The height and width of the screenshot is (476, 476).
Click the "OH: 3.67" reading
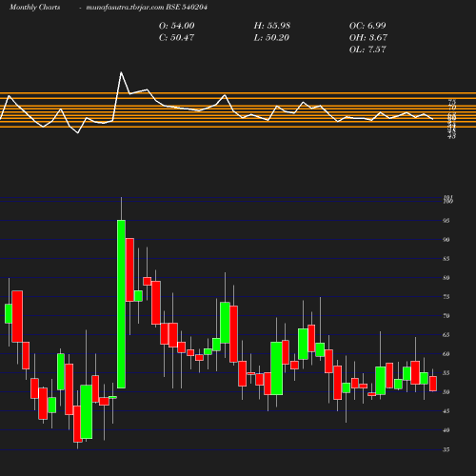click(368, 37)
